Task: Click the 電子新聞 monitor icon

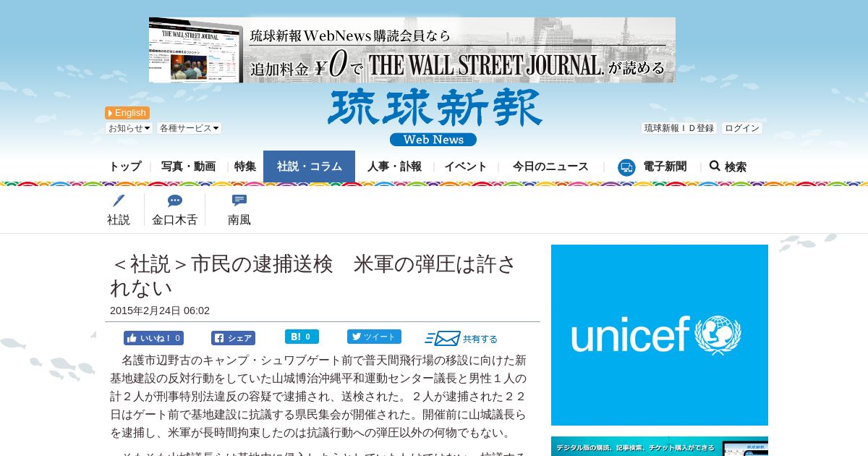Action: click(x=626, y=167)
